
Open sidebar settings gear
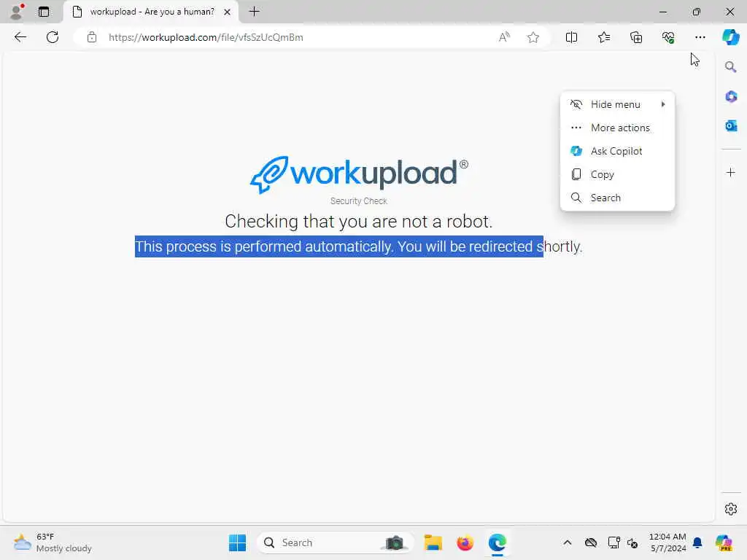click(731, 509)
